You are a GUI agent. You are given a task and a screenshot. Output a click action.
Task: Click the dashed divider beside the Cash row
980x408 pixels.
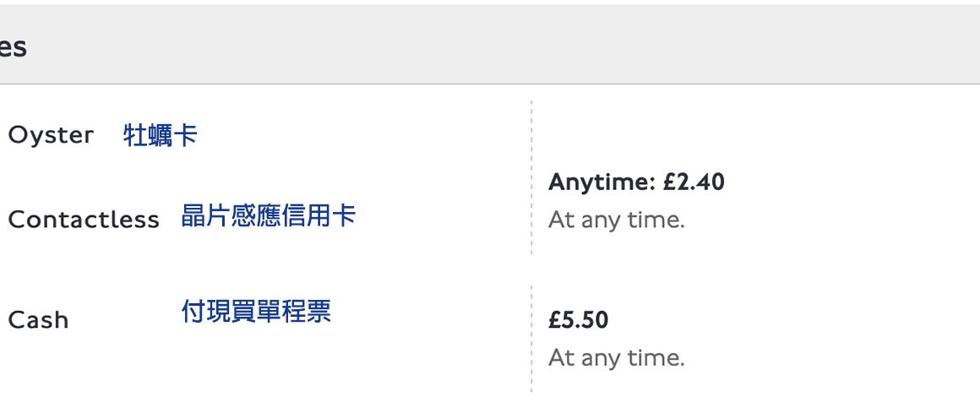click(531, 338)
